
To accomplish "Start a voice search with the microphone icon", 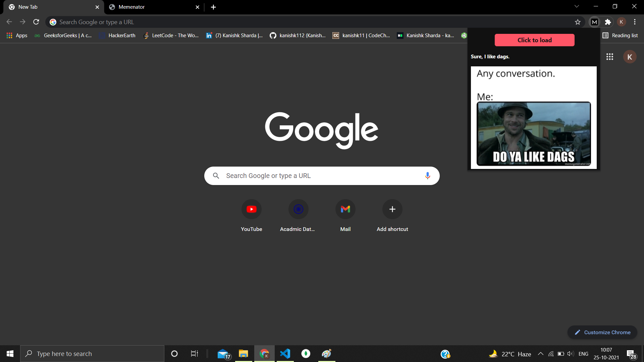I will pos(427,175).
